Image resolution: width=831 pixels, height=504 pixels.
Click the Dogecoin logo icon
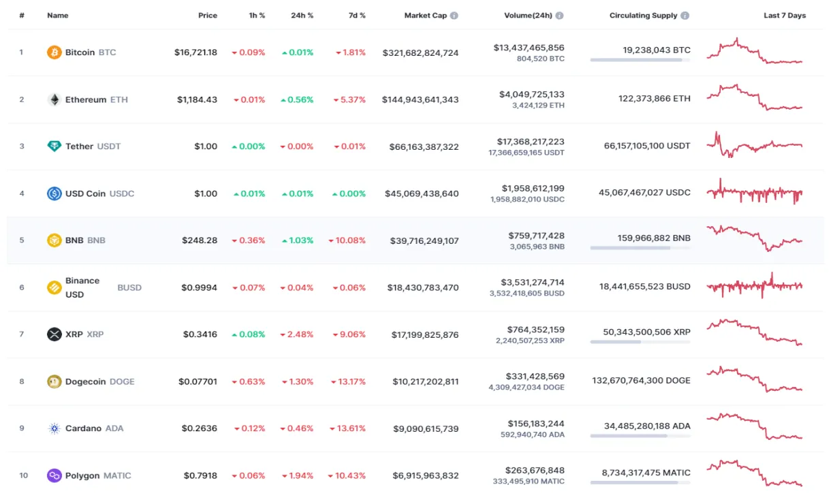tap(54, 381)
